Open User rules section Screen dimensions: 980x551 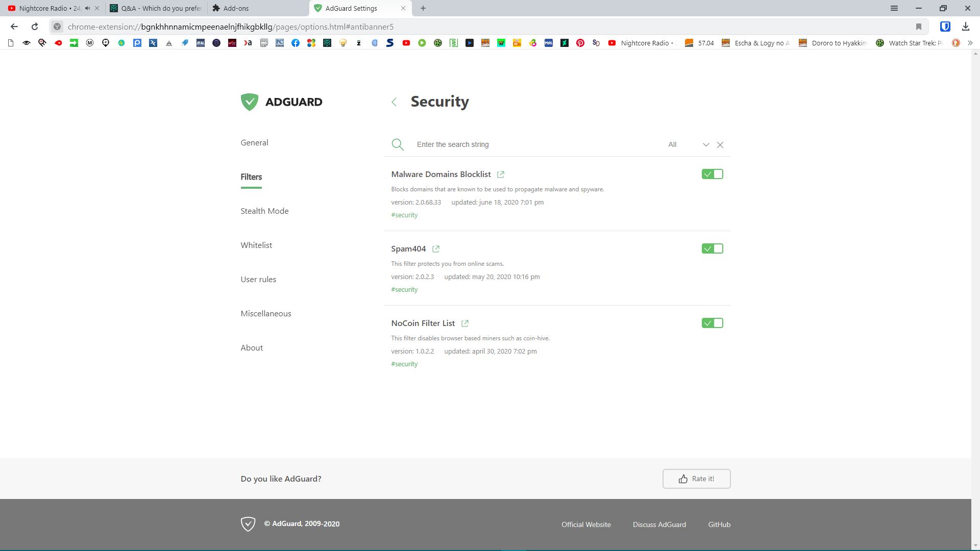click(258, 280)
